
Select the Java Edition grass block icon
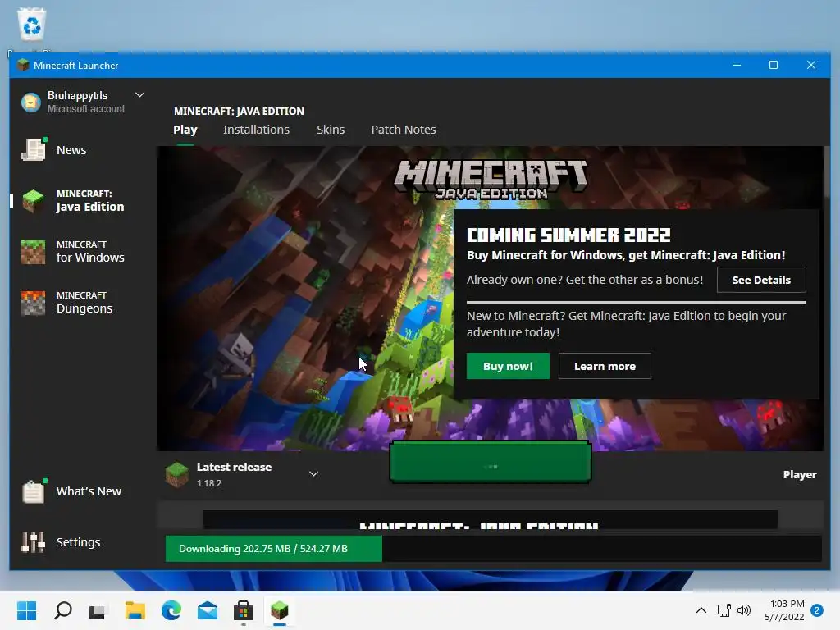(33, 201)
